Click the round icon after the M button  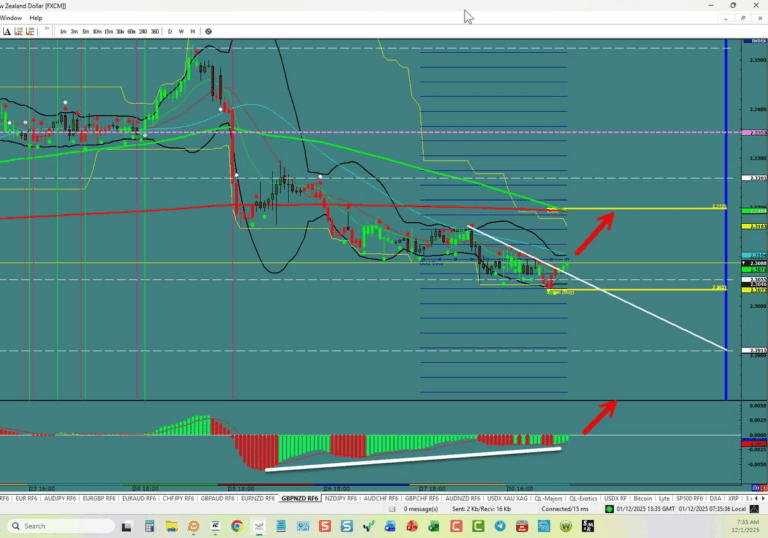coord(209,31)
